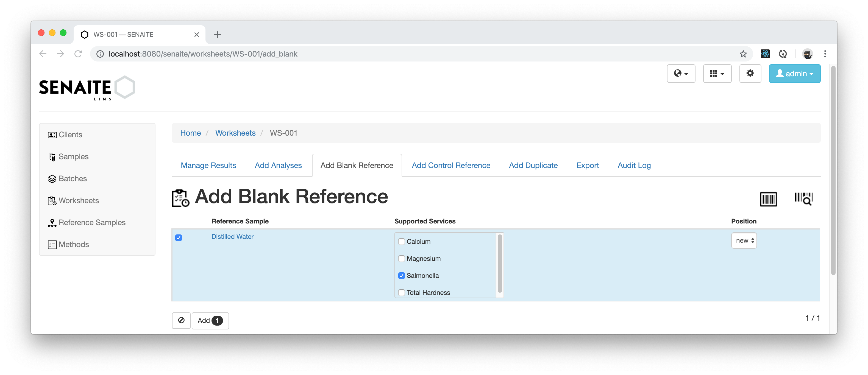
Task: Reload the page
Action: [x=78, y=54]
